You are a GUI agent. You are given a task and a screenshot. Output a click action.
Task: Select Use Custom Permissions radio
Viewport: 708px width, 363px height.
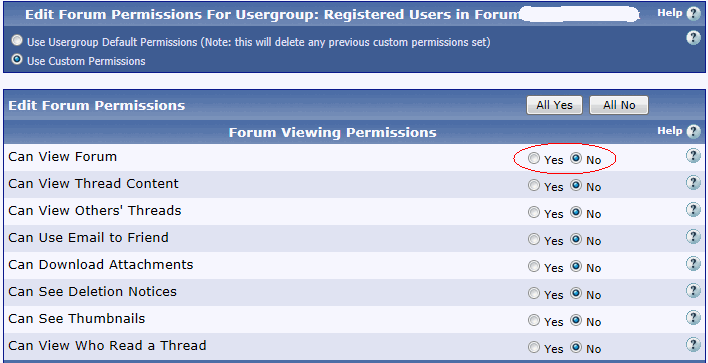[17, 60]
